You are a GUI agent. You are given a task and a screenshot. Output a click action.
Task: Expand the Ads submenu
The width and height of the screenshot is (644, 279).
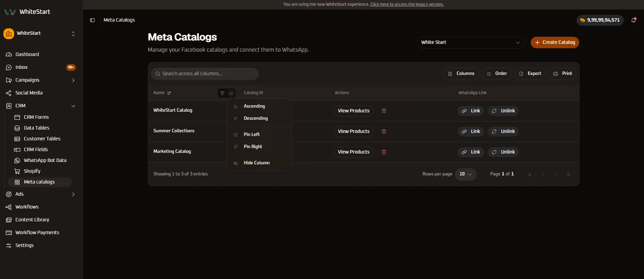73,194
